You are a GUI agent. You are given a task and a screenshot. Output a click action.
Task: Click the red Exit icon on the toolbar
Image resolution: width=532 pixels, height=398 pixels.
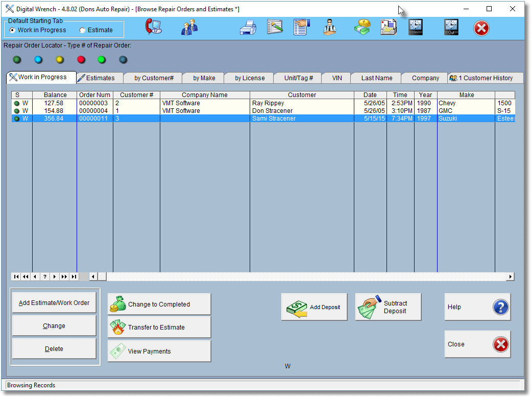[480, 28]
